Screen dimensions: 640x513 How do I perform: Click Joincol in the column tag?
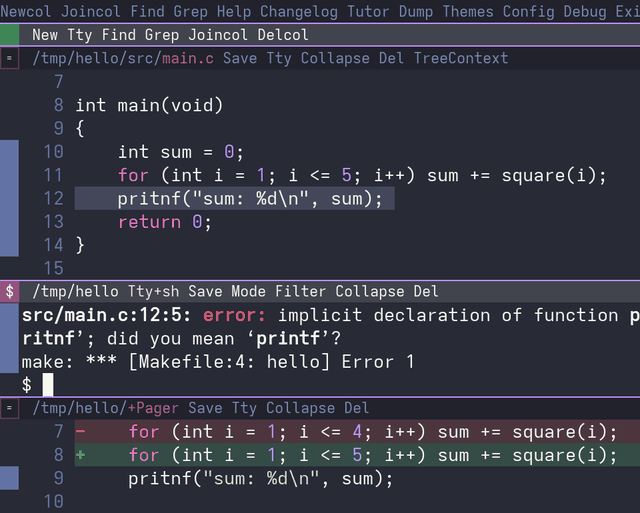pyautogui.click(x=218, y=35)
